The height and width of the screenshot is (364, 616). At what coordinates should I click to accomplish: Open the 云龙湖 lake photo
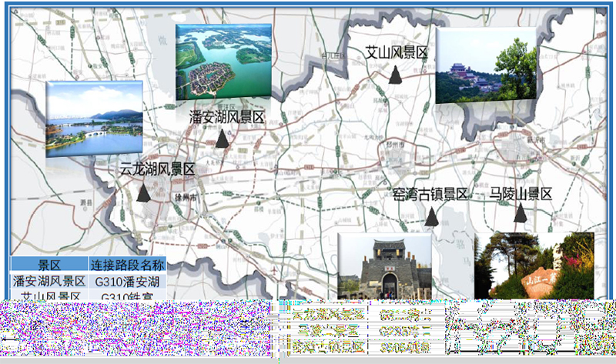point(94,119)
